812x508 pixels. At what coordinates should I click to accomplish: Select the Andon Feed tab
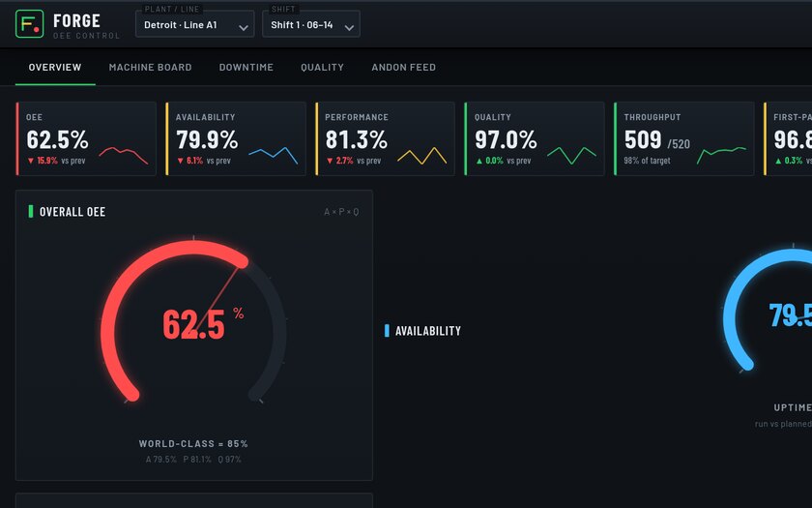[x=403, y=68]
